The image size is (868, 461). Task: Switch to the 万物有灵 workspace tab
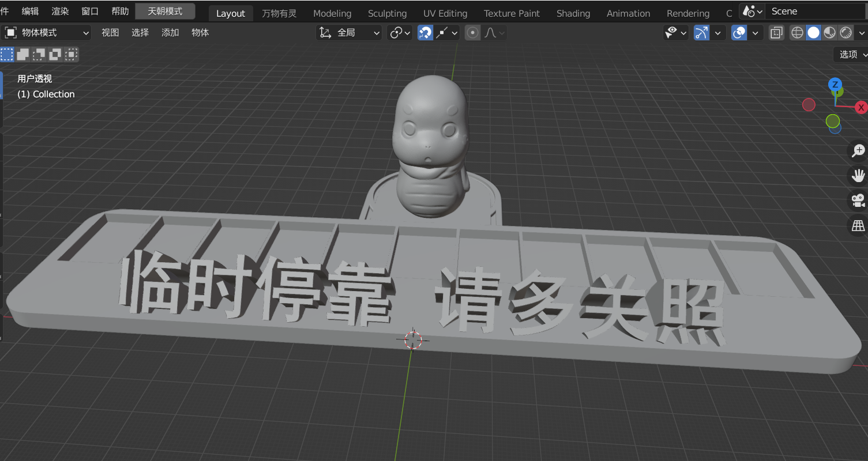(279, 13)
